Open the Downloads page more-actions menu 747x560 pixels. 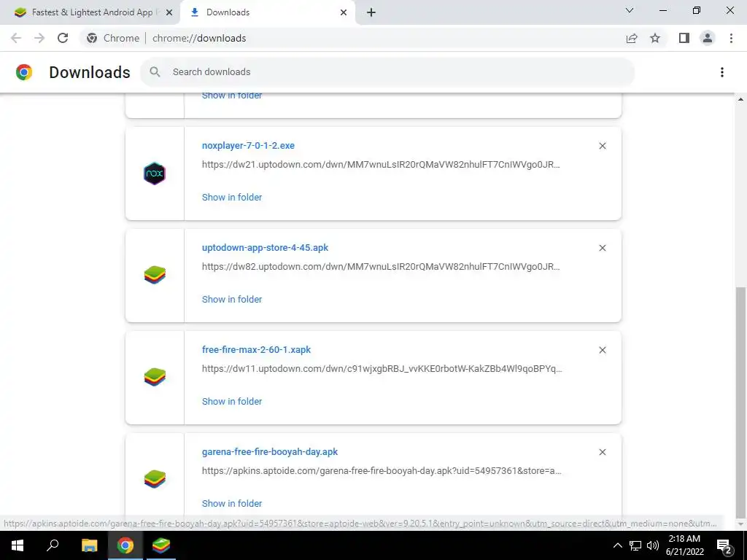pyautogui.click(x=722, y=72)
